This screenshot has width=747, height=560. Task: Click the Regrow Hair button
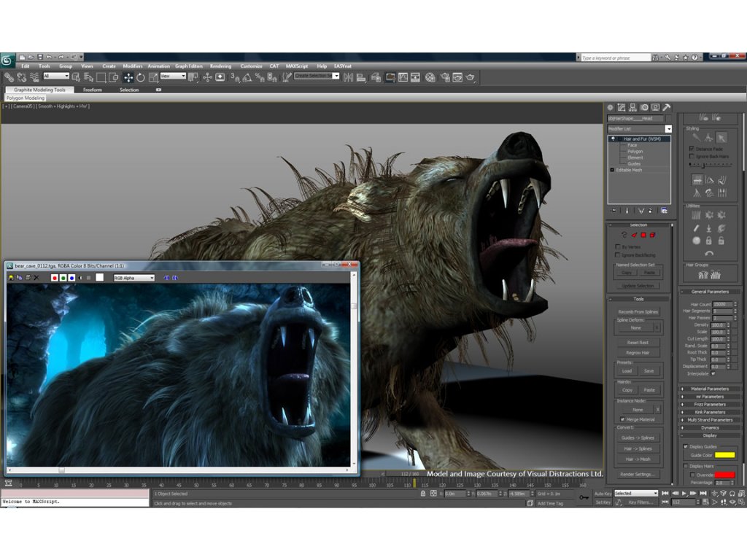638,353
